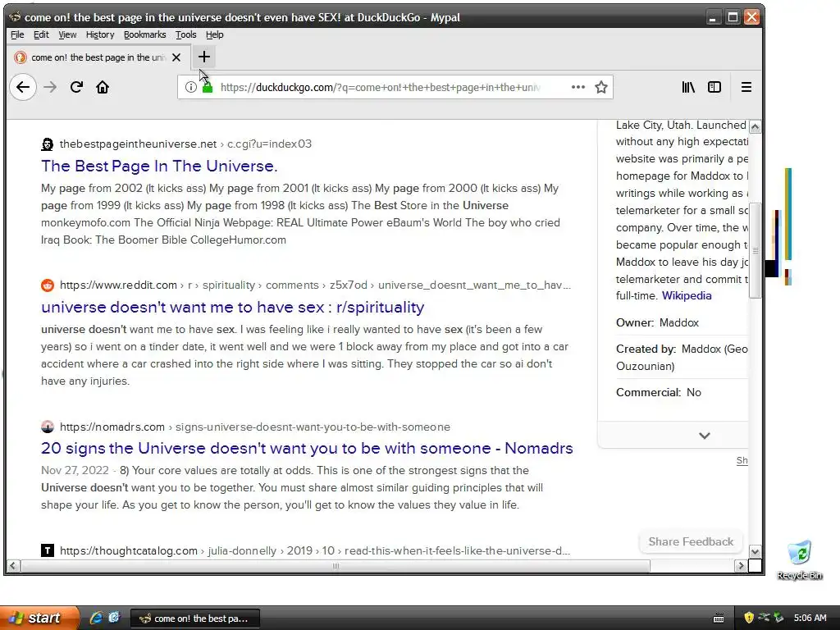Select the DuckDuckGo results tab
Screen dimensions: 840x630
pyautogui.click(x=98, y=57)
